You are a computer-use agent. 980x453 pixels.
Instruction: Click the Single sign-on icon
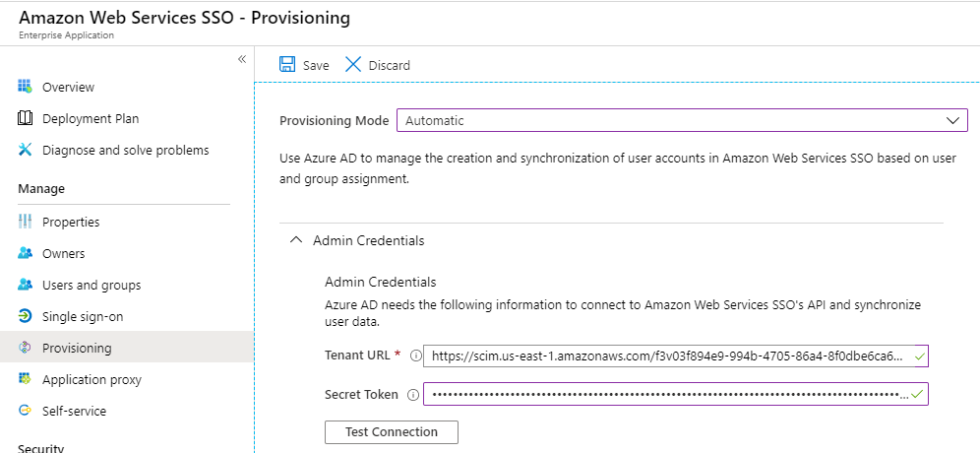point(26,316)
